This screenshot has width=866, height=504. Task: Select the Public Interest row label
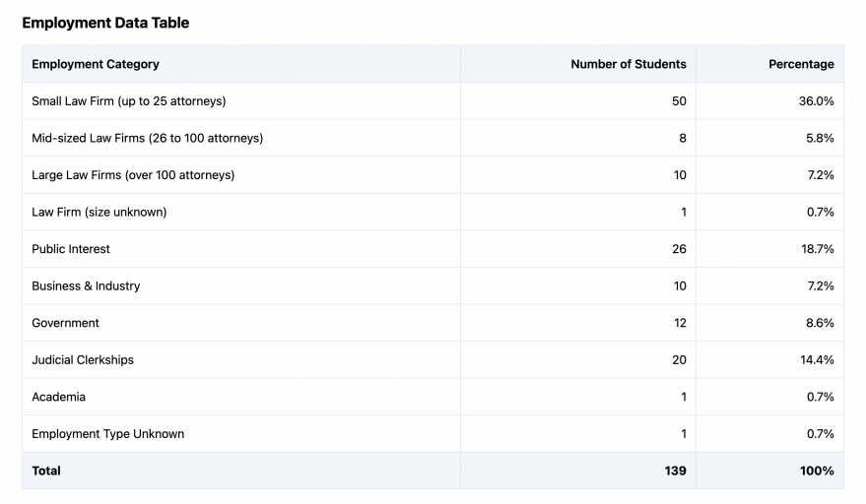coord(71,249)
